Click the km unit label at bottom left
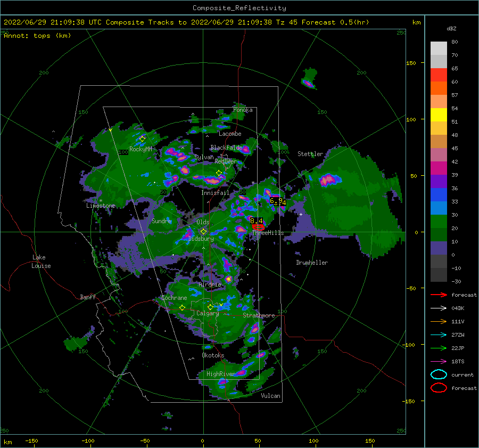Viewport: 479px width, 448px height. (x=8, y=442)
